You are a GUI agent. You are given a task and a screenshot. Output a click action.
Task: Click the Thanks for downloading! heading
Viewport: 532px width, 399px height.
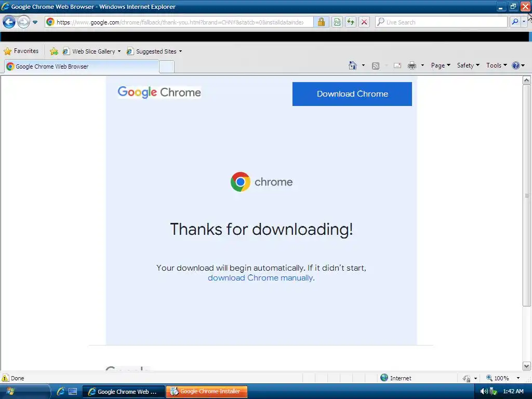[261, 229]
